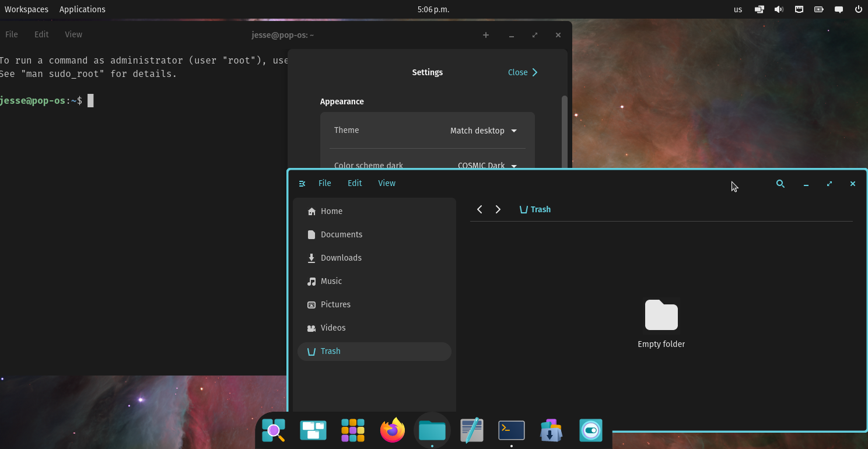
Task: Select Trash in Files sidebar
Action: tap(374, 351)
